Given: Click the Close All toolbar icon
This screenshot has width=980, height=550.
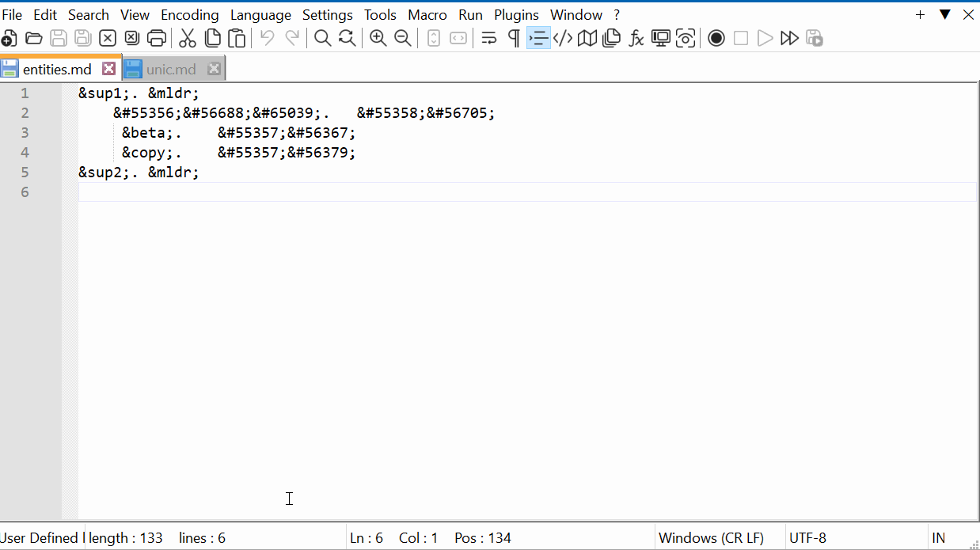Looking at the screenshot, I should (x=132, y=38).
